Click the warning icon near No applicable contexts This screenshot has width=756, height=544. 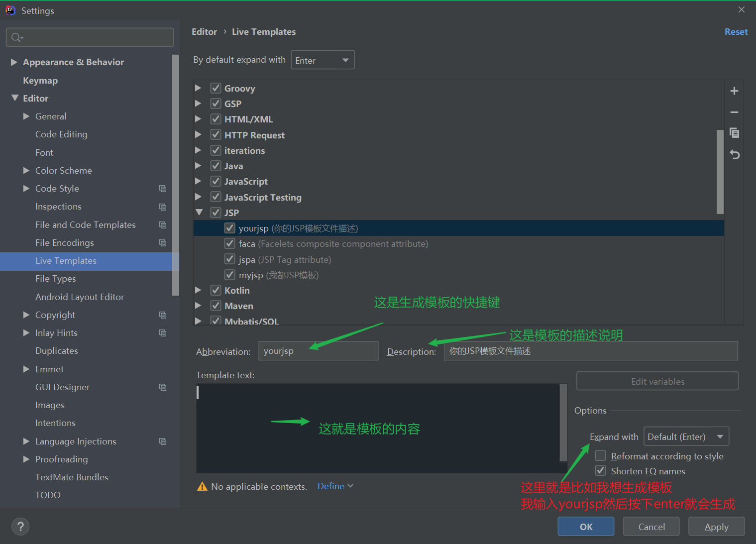pos(202,487)
